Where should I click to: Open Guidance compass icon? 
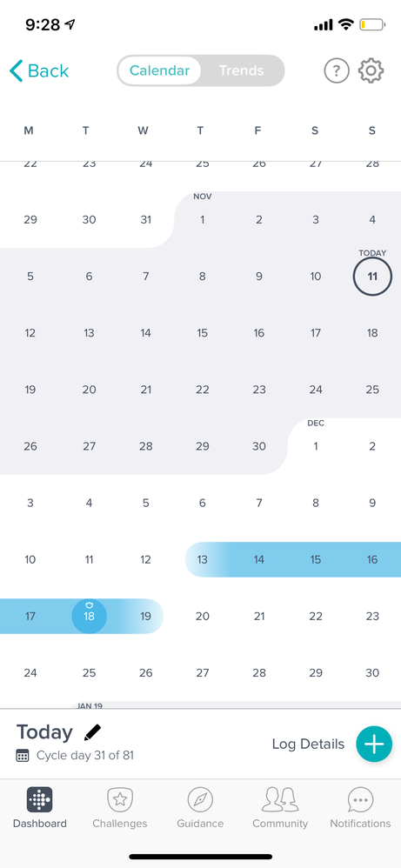(200, 800)
